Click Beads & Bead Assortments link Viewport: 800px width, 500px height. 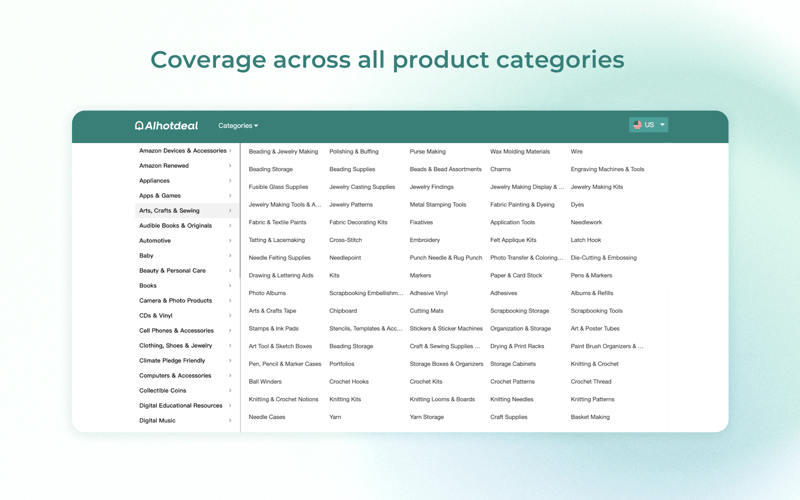[445, 169]
